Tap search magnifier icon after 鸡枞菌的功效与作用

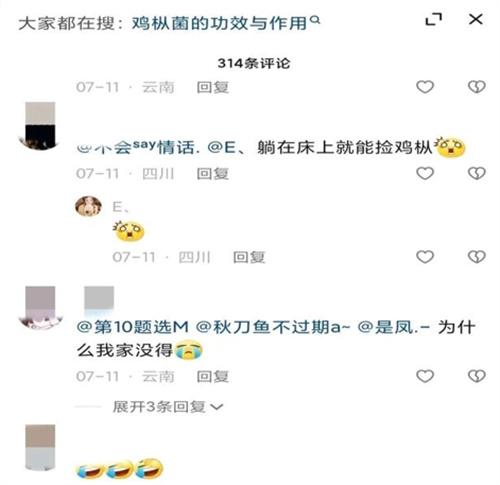tap(315, 21)
